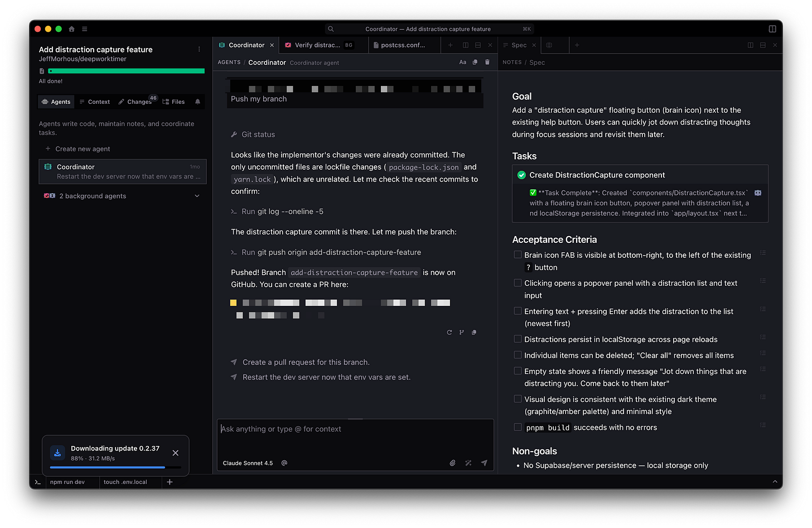
Task: Select the magic wand enhance icon near send button
Action: click(x=468, y=463)
